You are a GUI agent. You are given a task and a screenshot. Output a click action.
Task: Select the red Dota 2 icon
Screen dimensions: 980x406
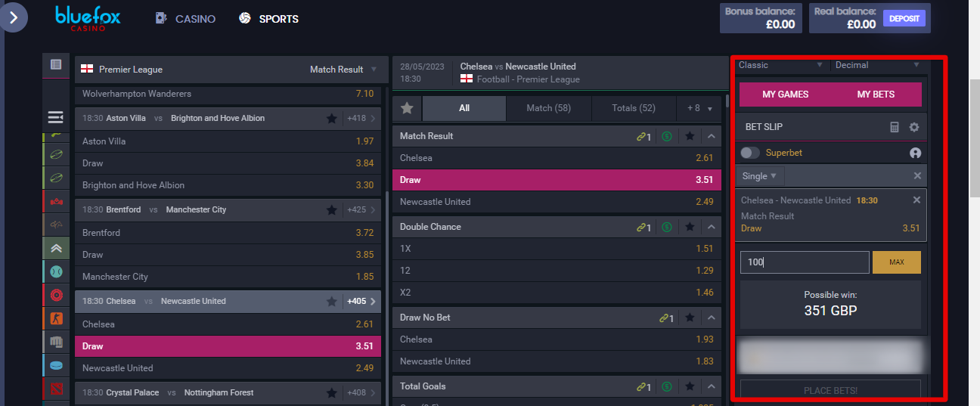56,389
